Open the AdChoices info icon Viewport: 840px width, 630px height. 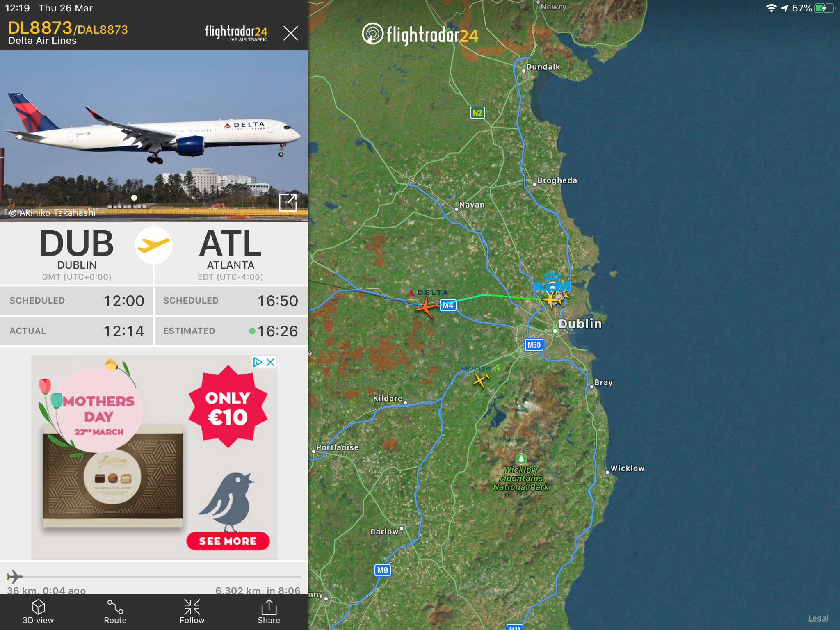pyautogui.click(x=257, y=362)
